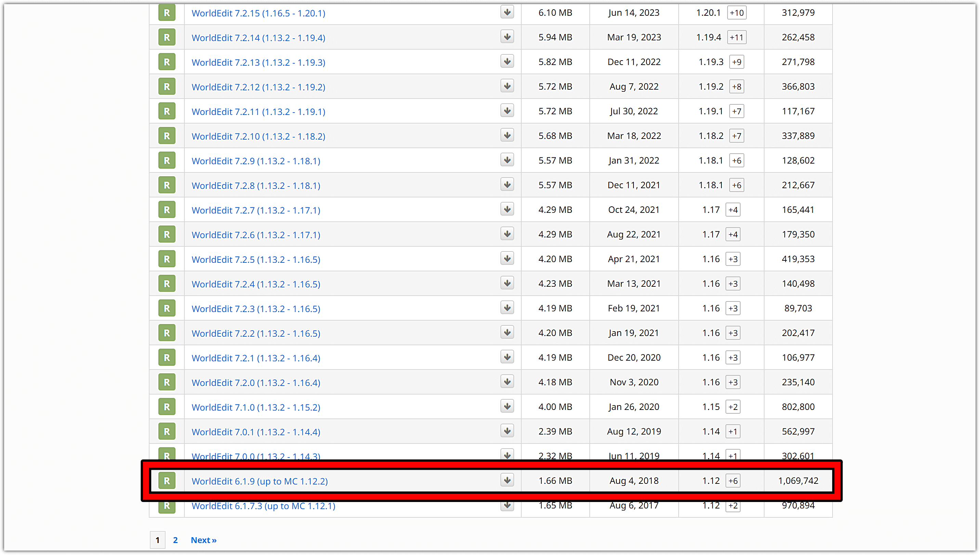
Task: Open WorldEdit 7.2.9 (1.13.2 - 1.18.1) link
Action: (256, 161)
